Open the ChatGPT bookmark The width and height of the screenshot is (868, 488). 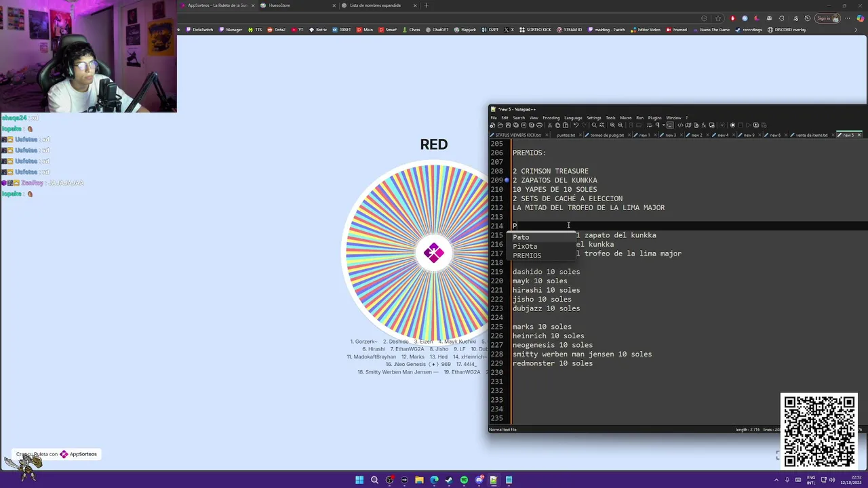click(437, 30)
